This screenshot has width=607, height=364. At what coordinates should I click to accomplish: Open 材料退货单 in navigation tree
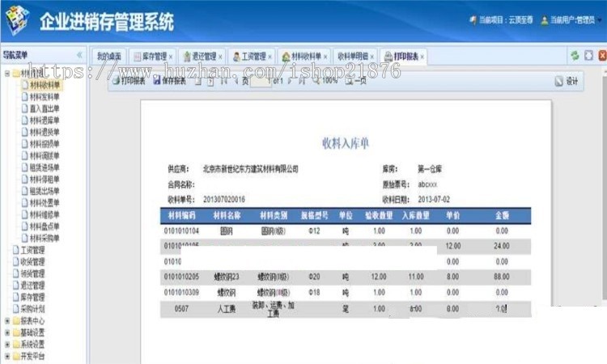[x=45, y=132]
